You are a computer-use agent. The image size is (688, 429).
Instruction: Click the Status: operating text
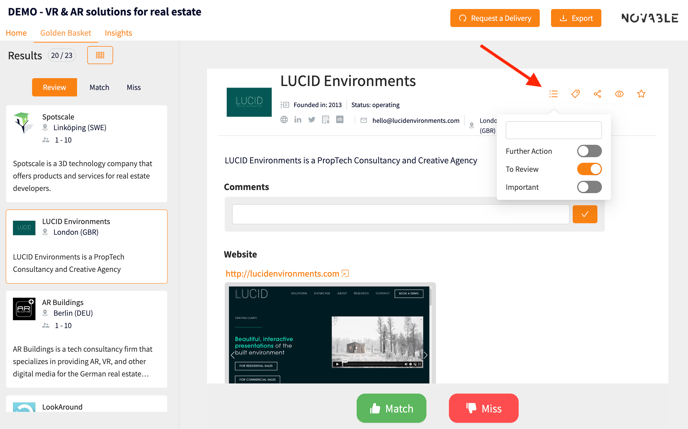376,105
